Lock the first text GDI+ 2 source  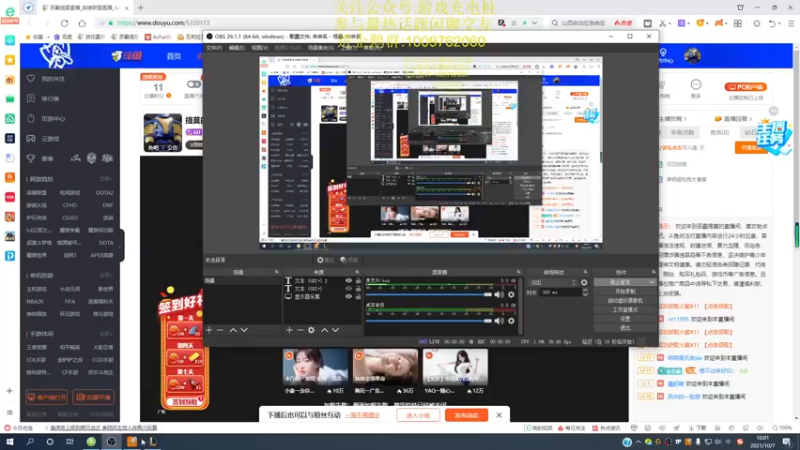coord(358,281)
